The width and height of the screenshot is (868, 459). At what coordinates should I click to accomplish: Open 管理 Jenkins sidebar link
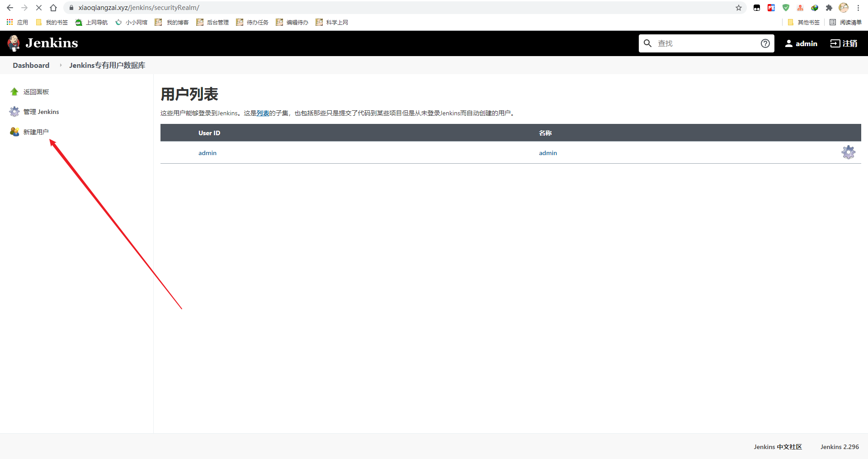point(41,112)
